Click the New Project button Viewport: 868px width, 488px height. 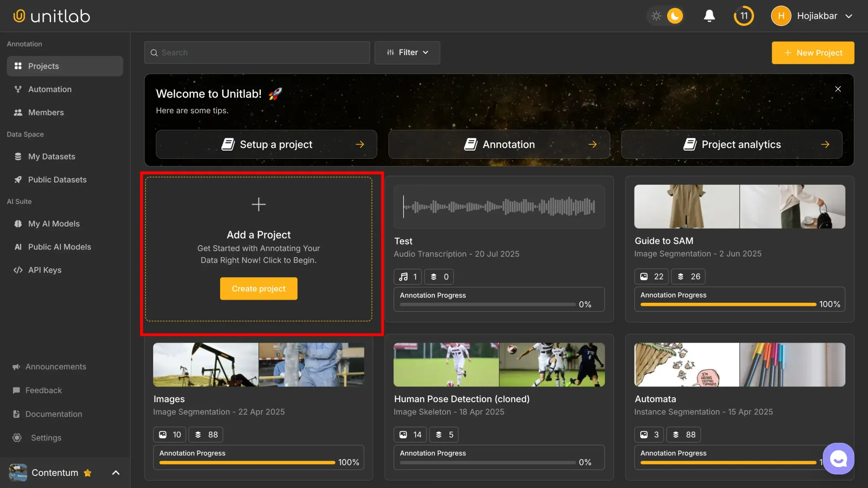click(x=813, y=52)
